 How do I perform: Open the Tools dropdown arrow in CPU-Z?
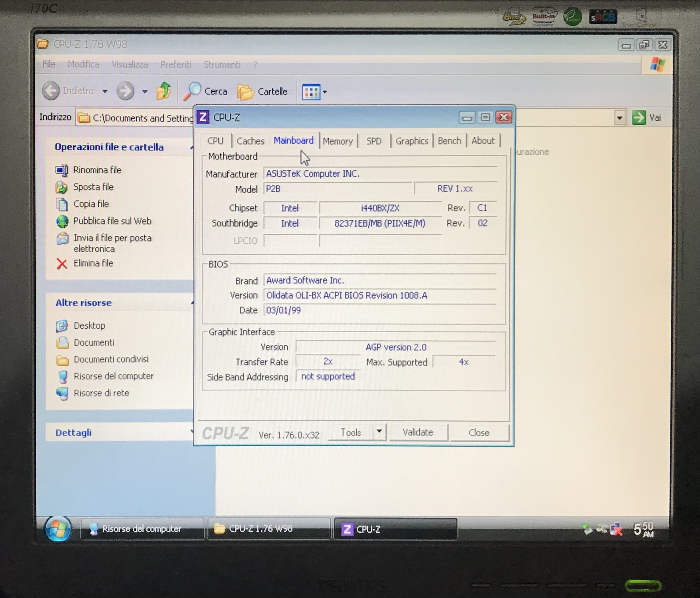point(379,432)
